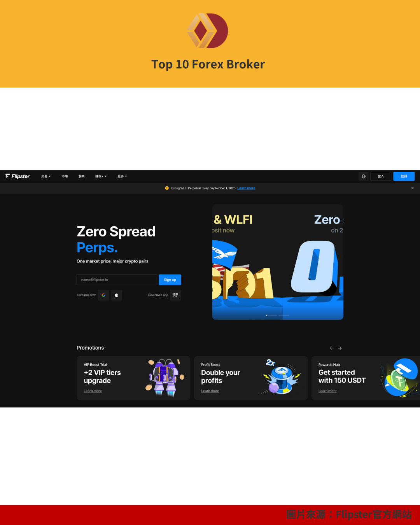Viewport: 420px width, 525px height.
Task: Go to previous promotions with left arrow
Action: click(x=332, y=348)
